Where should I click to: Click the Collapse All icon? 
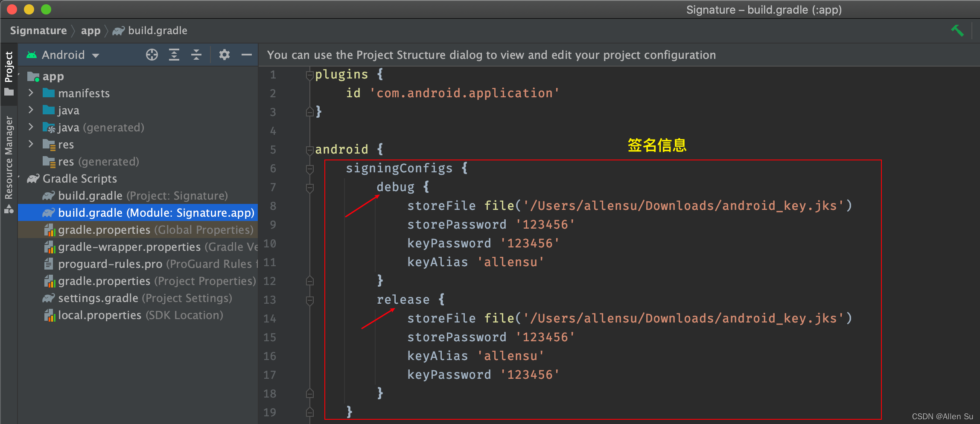click(196, 55)
